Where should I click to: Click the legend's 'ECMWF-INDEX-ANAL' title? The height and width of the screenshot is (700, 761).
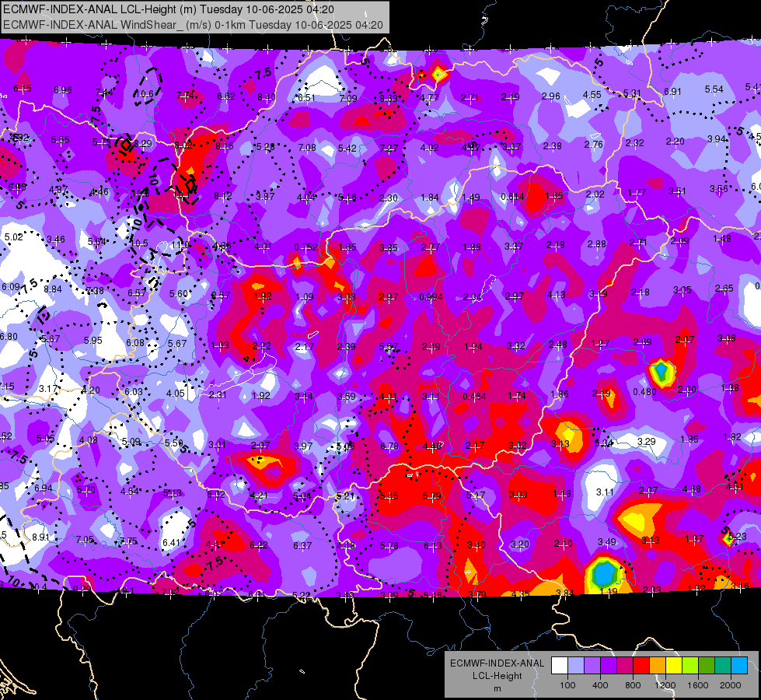click(x=497, y=663)
